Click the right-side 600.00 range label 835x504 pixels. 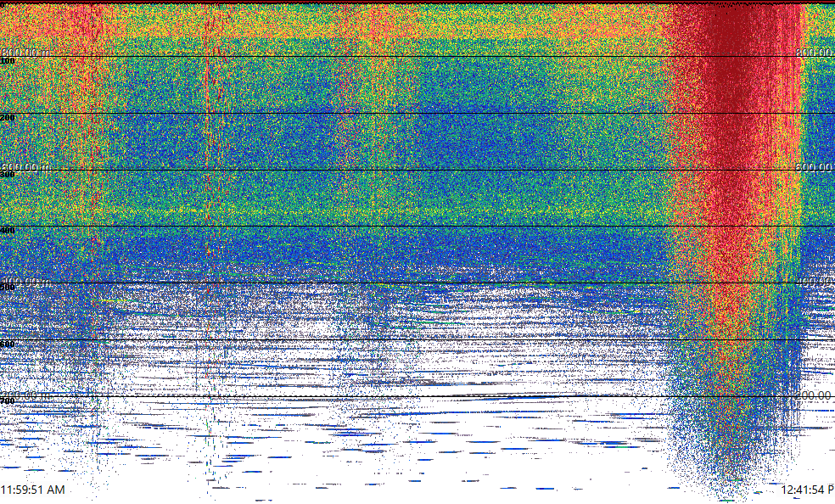(815, 166)
